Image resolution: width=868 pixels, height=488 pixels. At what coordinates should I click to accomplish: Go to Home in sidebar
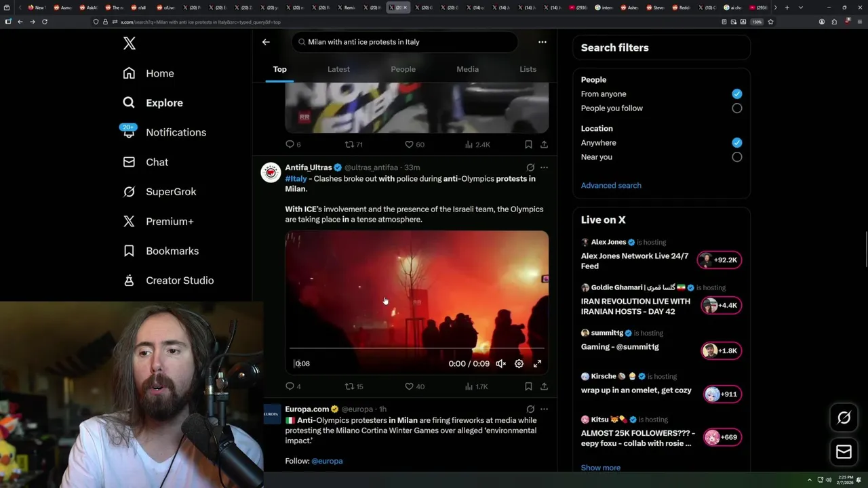[x=149, y=73]
